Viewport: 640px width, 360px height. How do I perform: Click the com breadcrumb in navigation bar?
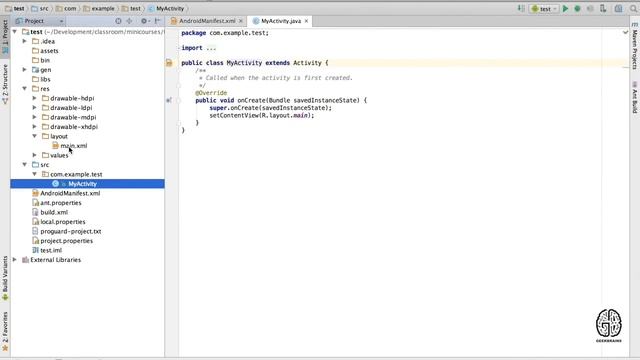pos(66,8)
